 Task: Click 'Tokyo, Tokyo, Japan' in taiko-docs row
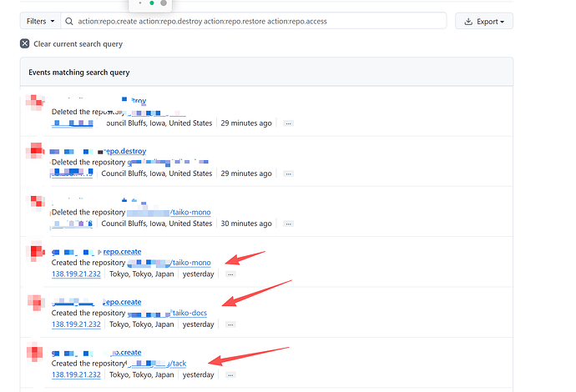click(x=141, y=324)
